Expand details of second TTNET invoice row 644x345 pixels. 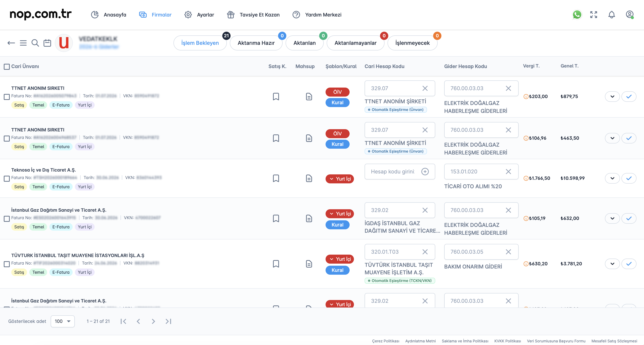[x=612, y=138]
